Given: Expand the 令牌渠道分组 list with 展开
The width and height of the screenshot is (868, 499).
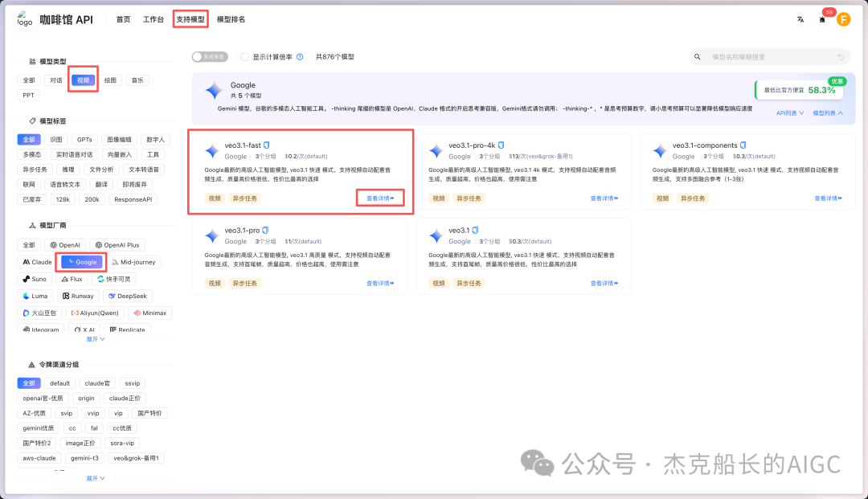Looking at the screenshot, I should [95, 479].
